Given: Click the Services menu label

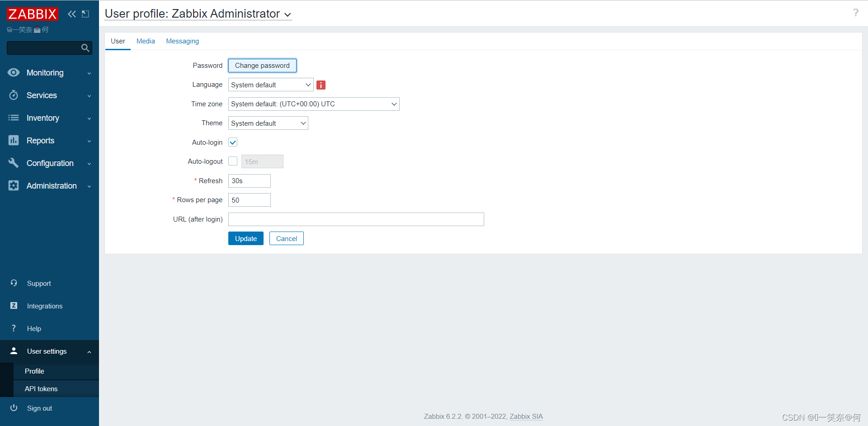Looking at the screenshot, I should [42, 95].
